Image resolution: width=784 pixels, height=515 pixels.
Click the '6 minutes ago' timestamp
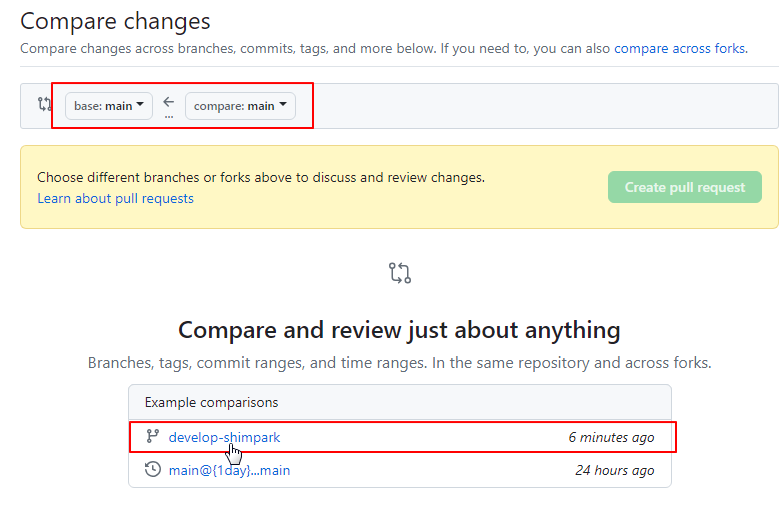pos(611,438)
